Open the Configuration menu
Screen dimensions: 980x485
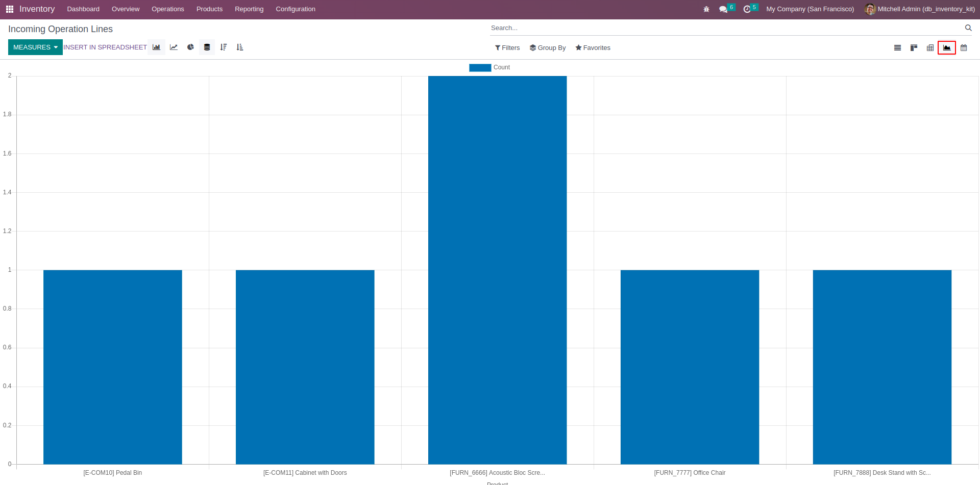click(x=296, y=9)
